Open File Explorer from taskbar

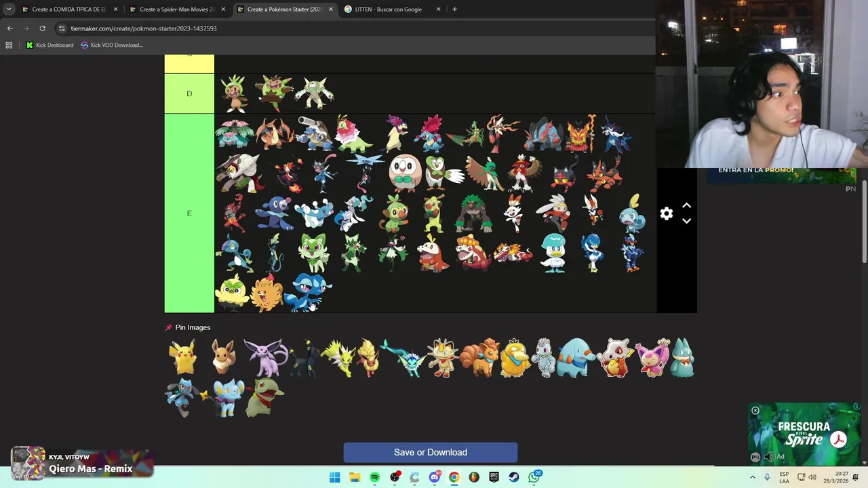355,477
